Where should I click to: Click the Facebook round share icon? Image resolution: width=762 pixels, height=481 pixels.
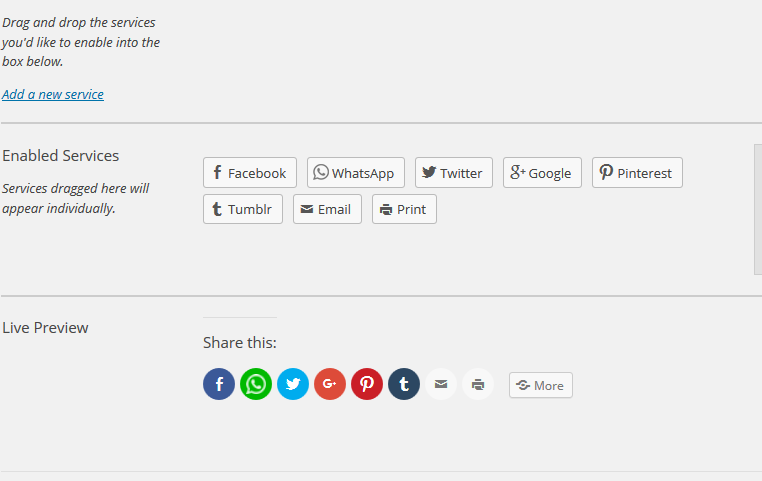pyautogui.click(x=219, y=384)
